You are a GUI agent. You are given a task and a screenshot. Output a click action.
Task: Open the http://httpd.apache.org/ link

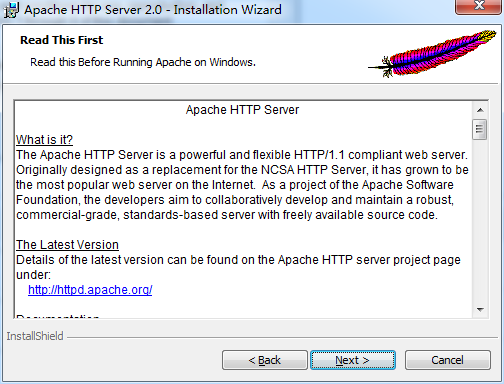[90, 290]
